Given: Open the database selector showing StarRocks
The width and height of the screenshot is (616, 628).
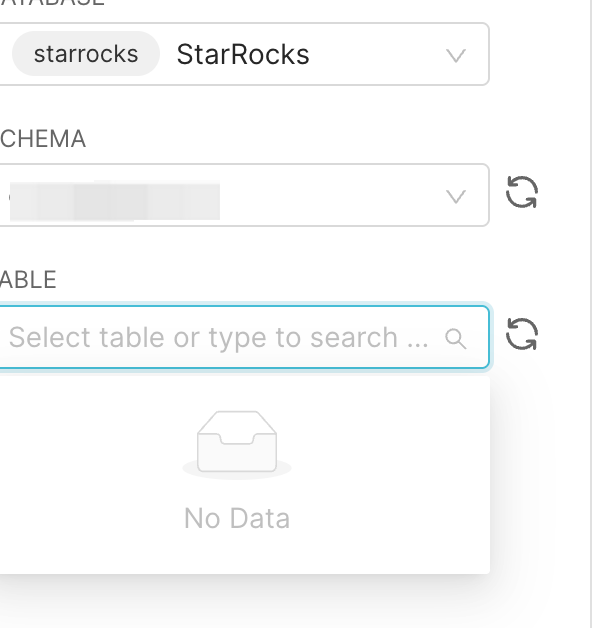Looking at the screenshot, I should 244,54.
